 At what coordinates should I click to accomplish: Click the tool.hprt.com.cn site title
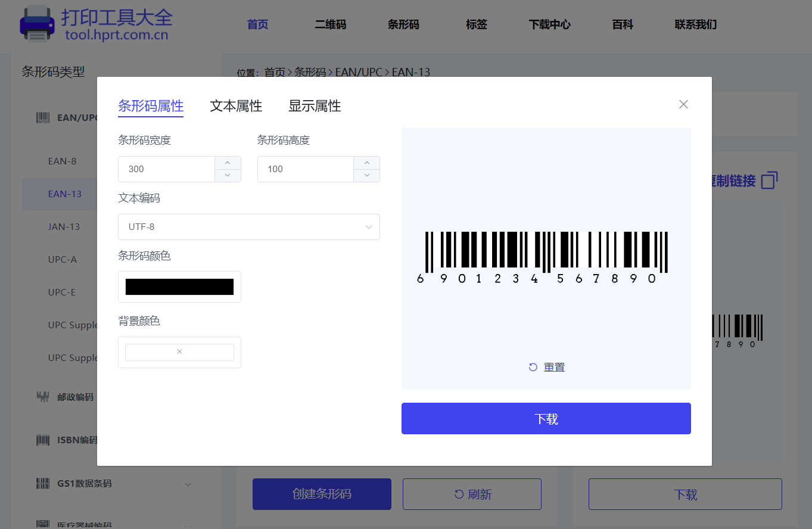coord(117,35)
